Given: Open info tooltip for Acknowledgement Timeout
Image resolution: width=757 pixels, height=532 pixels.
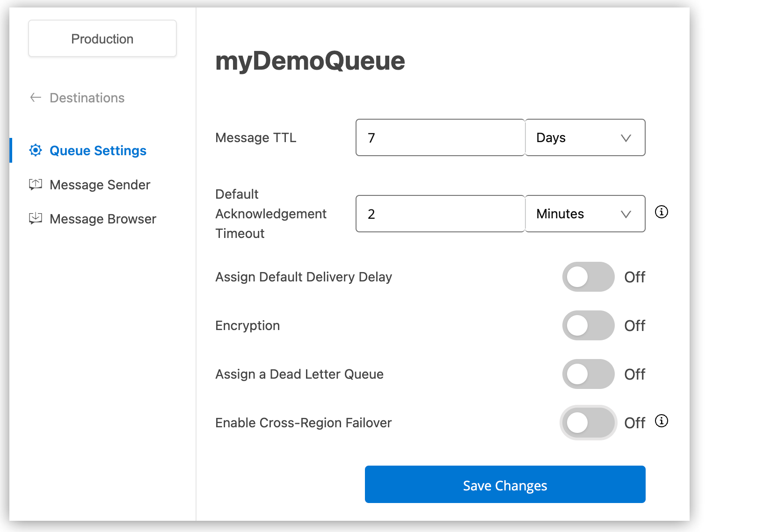Looking at the screenshot, I should click(661, 212).
